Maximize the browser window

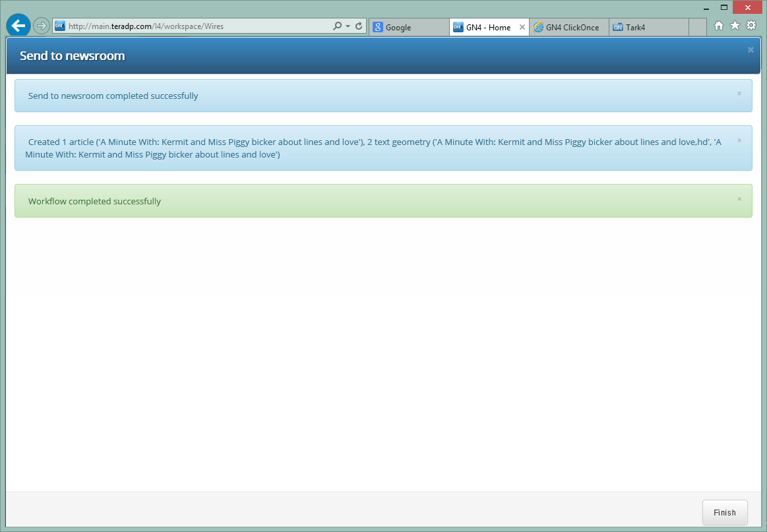click(724, 7)
